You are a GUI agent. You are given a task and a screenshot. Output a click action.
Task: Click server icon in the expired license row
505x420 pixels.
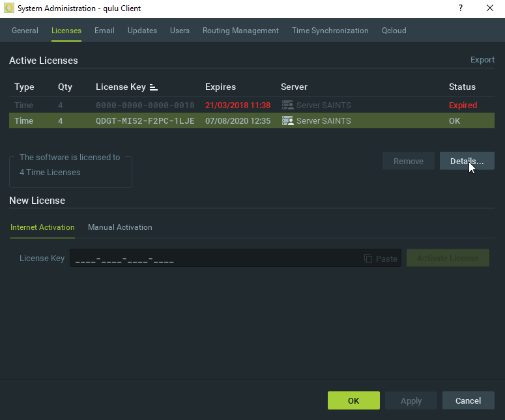(287, 105)
